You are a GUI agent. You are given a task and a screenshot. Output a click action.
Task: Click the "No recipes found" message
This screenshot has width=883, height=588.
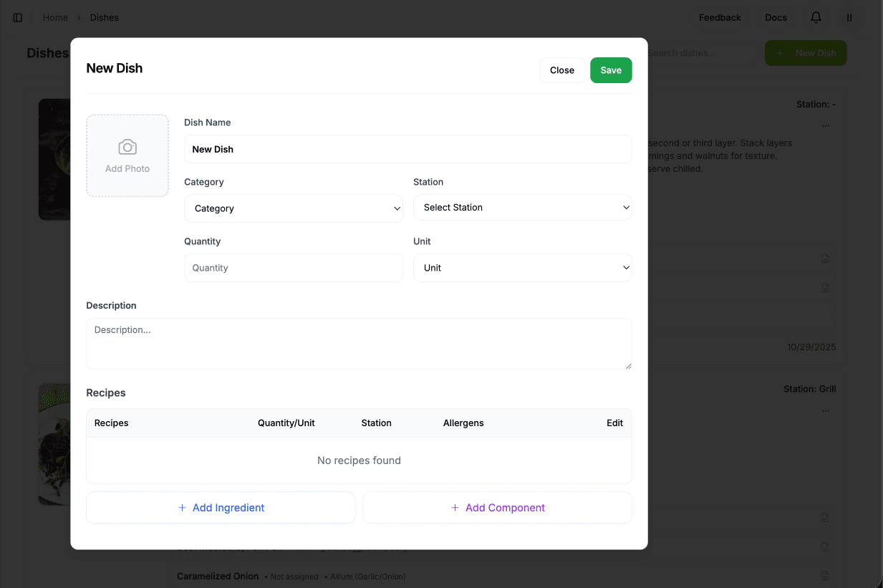click(x=359, y=461)
